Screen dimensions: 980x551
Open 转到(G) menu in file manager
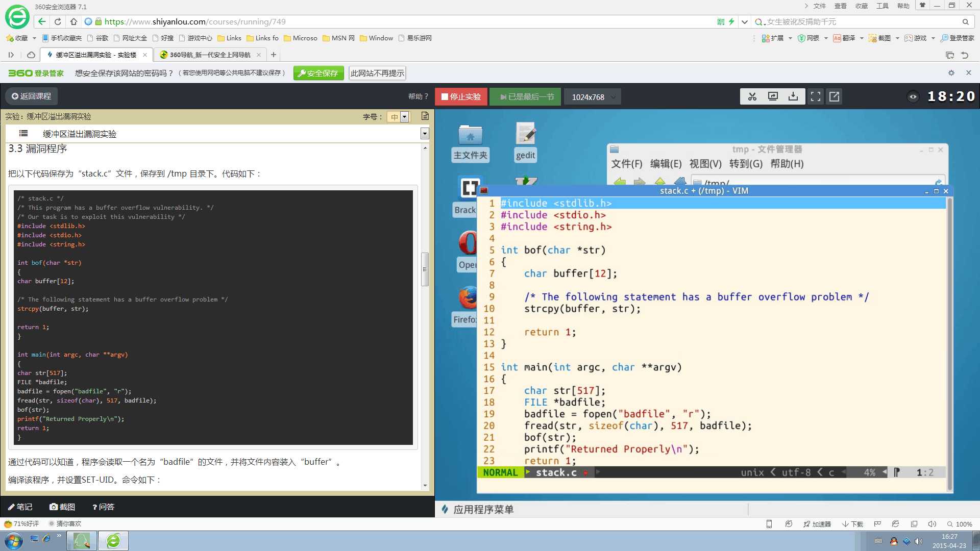pos(746,164)
